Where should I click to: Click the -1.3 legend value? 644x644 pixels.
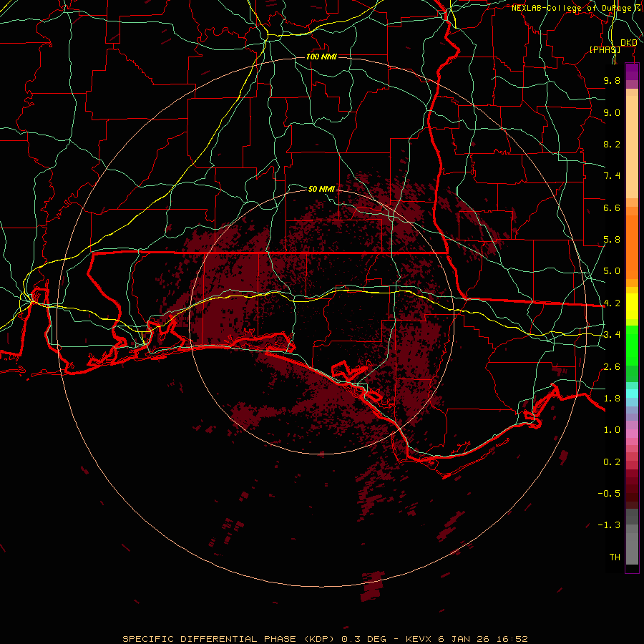coord(609,525)
